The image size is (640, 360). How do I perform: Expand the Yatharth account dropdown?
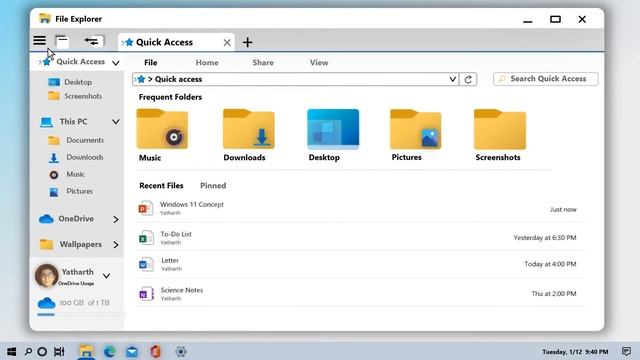pyautogui.click(x=107, y=276)
